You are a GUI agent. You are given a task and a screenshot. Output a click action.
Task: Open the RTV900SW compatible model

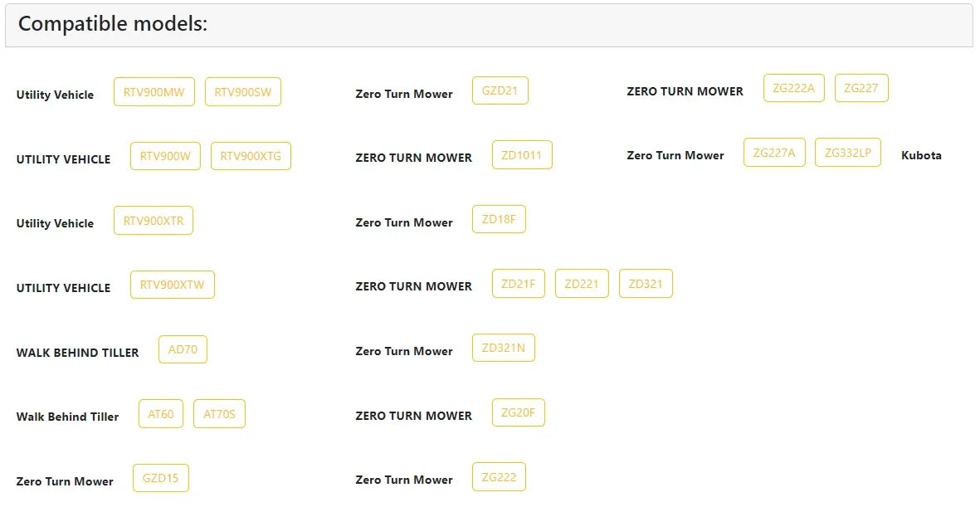click(x=242, y=92)
